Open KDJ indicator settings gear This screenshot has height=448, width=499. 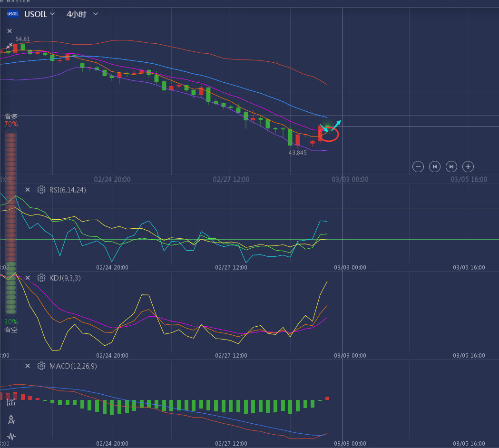pyautogui.click(x=41, y=278)
